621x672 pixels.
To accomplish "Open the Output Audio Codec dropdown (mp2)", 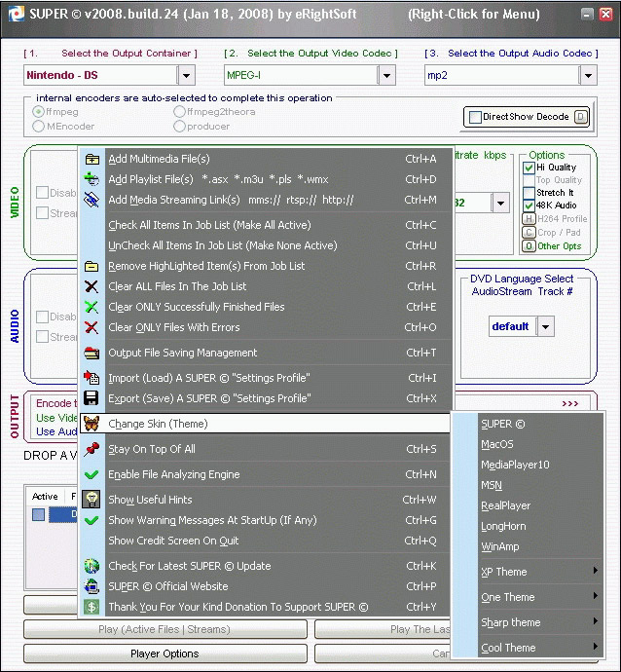I will (588, 75).
